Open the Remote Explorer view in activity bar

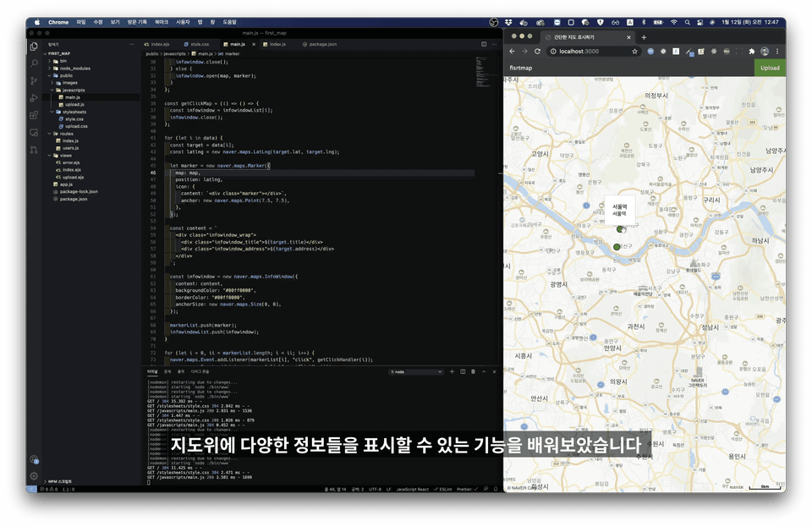click(34, 133)
